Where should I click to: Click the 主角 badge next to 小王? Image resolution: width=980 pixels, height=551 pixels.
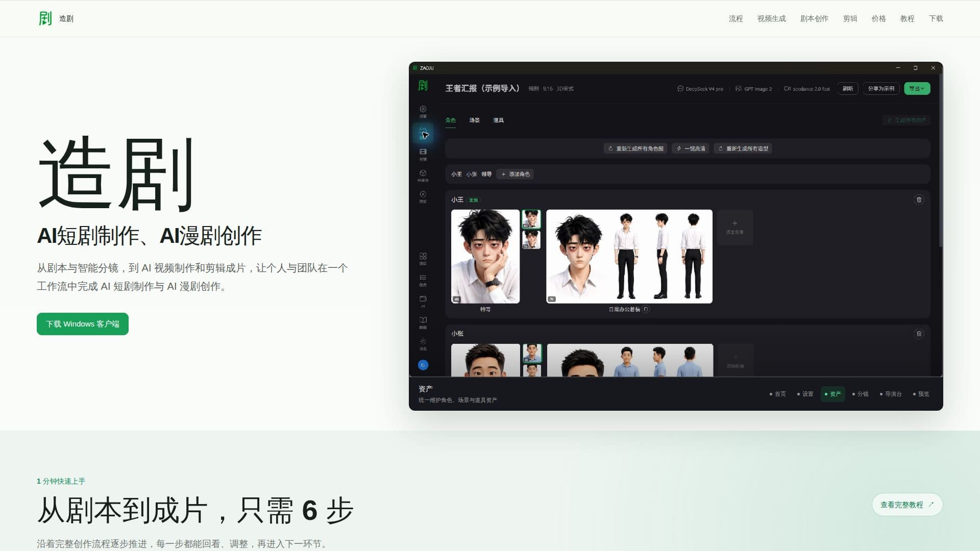tap(473, 201)
